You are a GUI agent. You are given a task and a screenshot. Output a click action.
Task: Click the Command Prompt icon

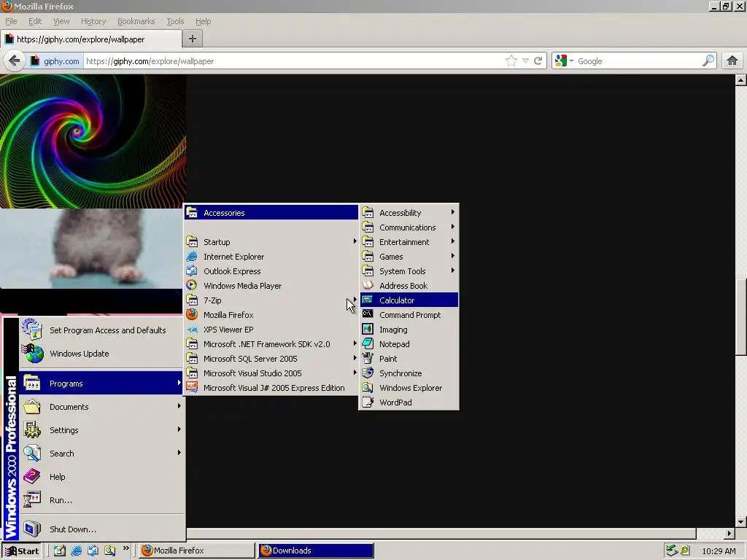368,314
